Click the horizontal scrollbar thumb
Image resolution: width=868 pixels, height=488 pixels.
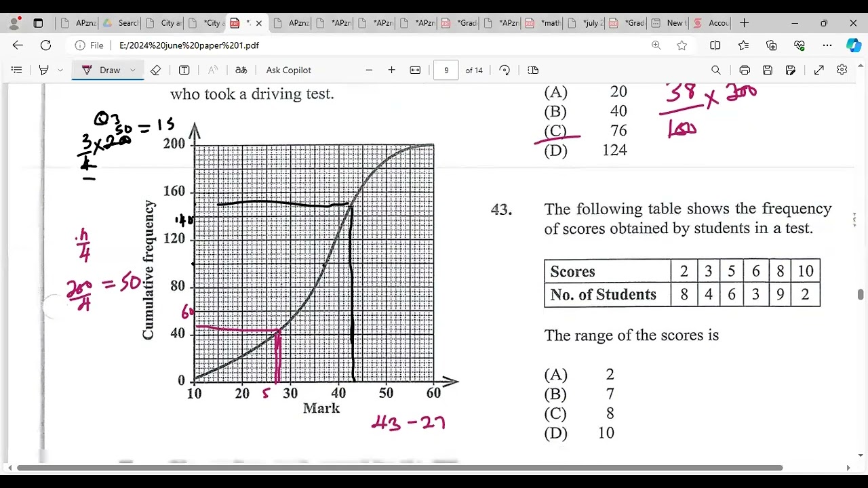[x=400, y=468]
